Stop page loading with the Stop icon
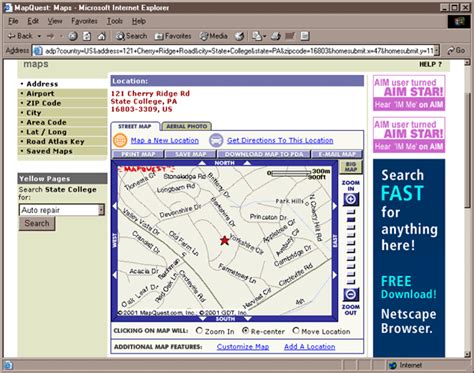474x373 pixels. point(73,36)
